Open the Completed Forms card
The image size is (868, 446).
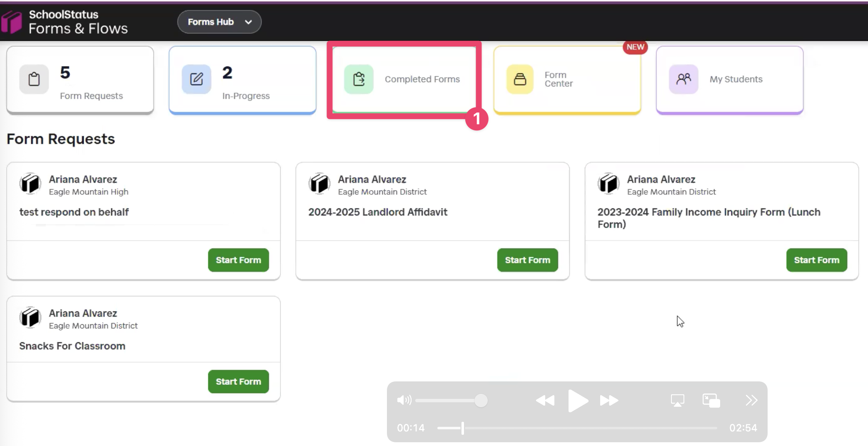(404, 79)
